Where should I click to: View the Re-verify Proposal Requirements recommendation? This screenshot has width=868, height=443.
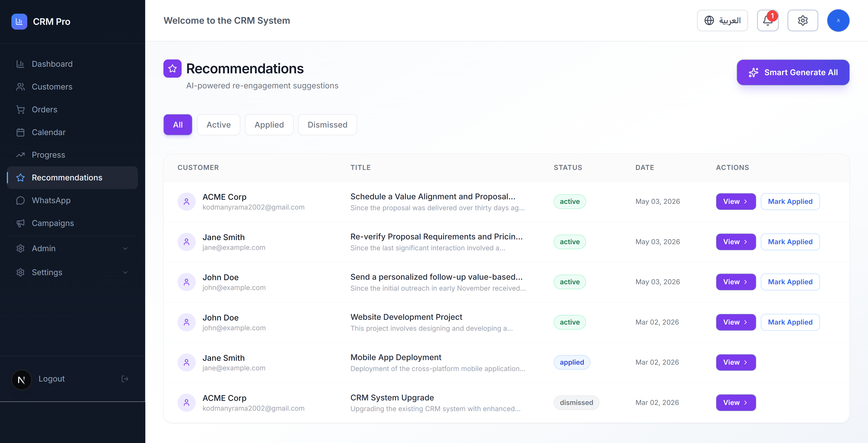(x=736, y=242)
